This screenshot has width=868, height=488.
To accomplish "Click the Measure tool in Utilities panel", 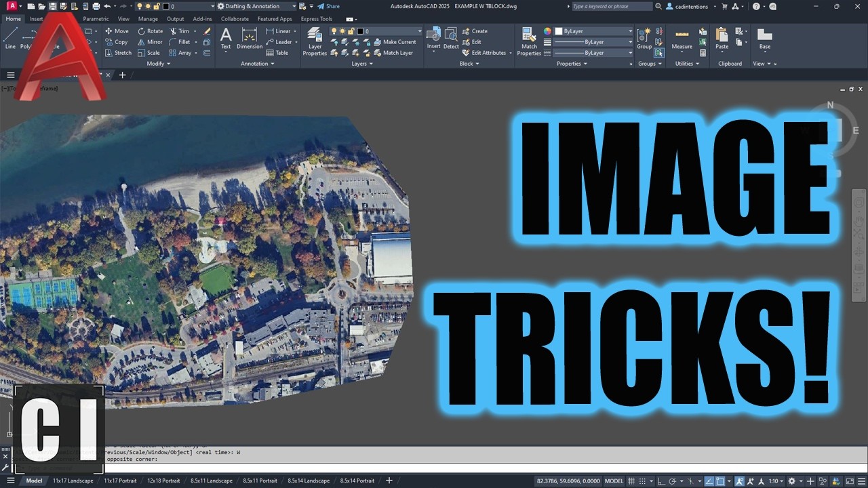I will (x=682, y=38).
